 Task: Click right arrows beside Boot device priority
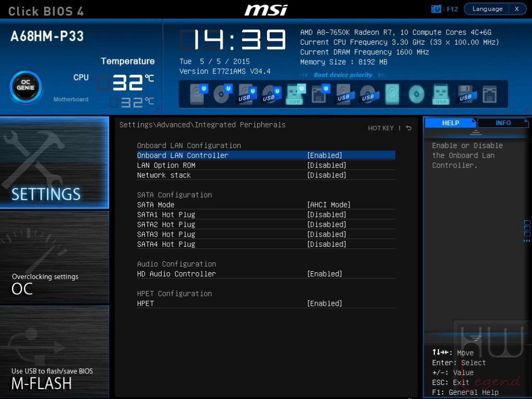pos(382,75)
